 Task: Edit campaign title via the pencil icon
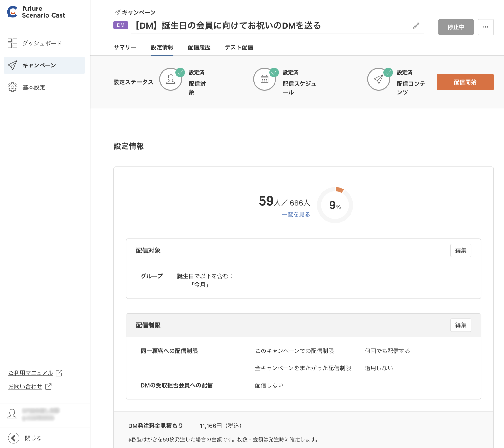coord(416,26)
